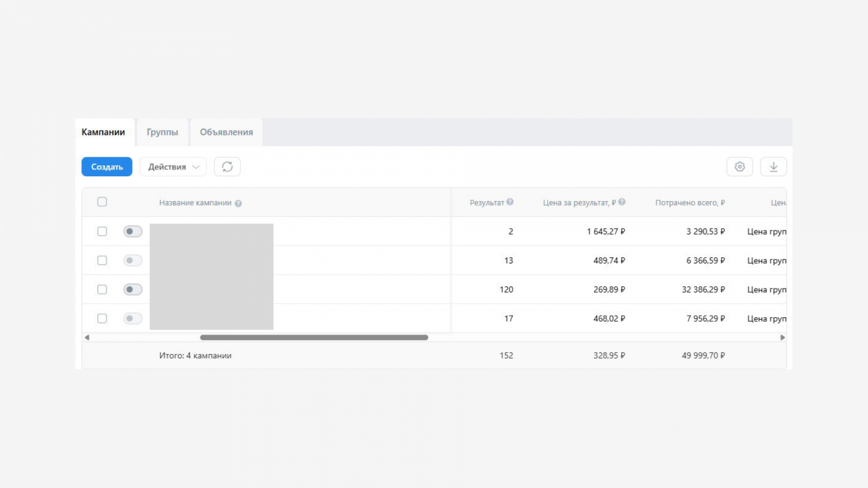868x488 pixels.
Task: Click help icon beside Цена за результат
Action: coord(622,202)
